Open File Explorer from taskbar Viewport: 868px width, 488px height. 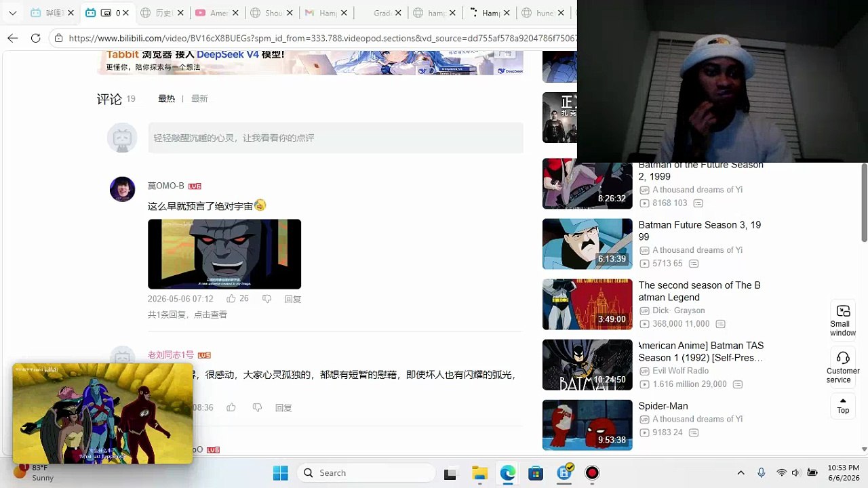(x=479, y=473)
